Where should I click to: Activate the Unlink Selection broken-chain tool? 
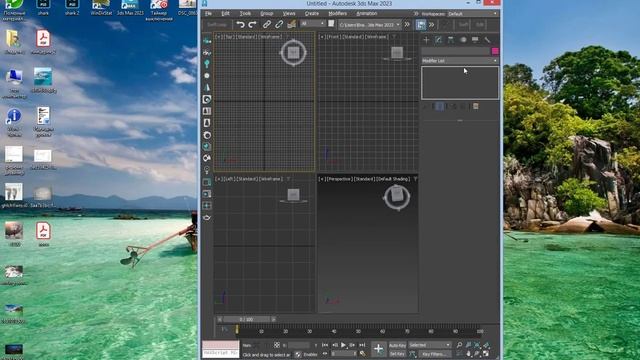(x=279, y=24)
